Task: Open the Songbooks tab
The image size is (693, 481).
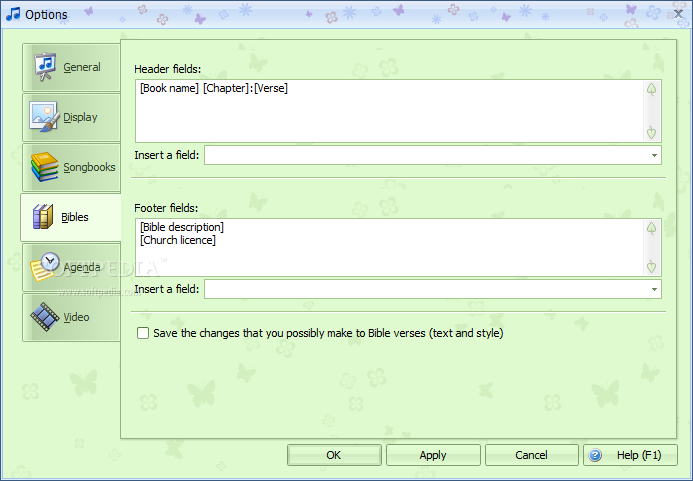Action: pos(72,167)
